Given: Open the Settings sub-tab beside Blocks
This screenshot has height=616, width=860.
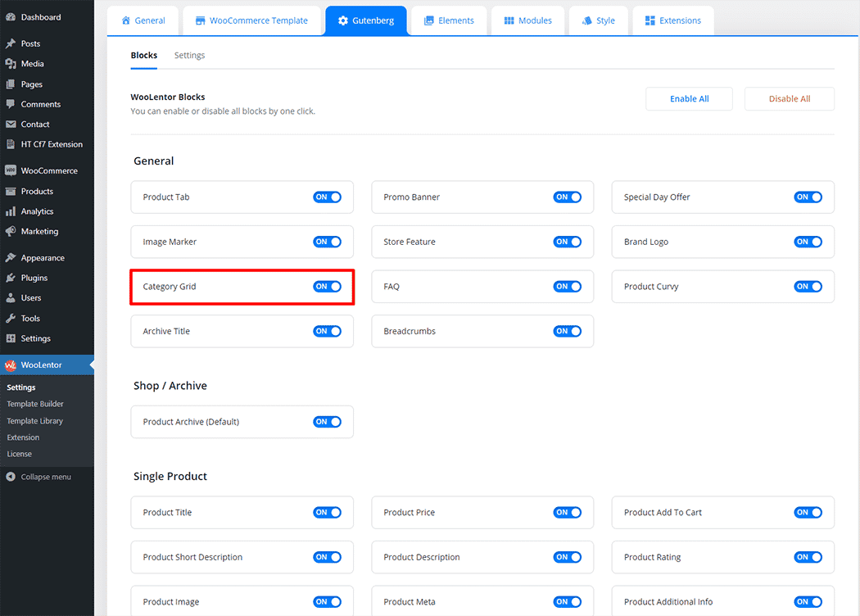Looking at the screenshot, I should tap(189, 56).
